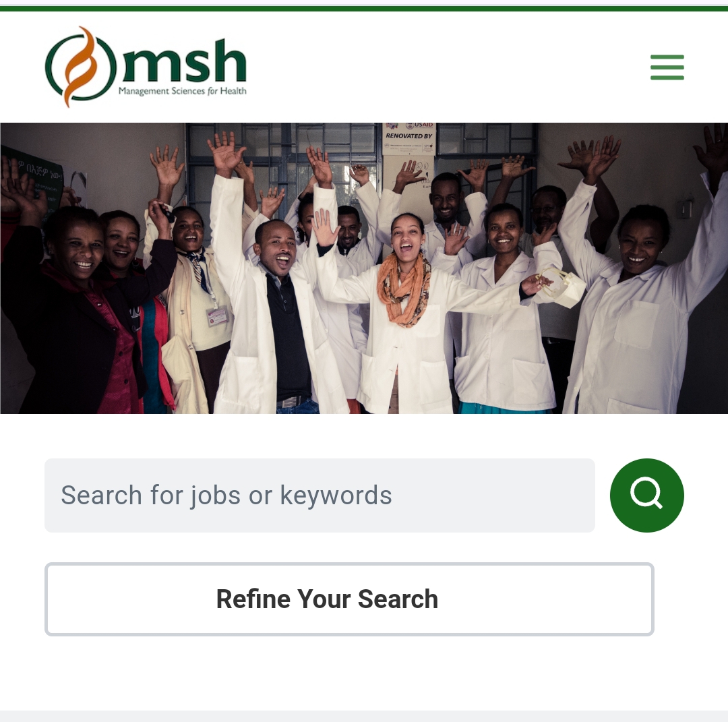Toggle the three-line menu button
The image size is (728, 722).
coord(667,67)
